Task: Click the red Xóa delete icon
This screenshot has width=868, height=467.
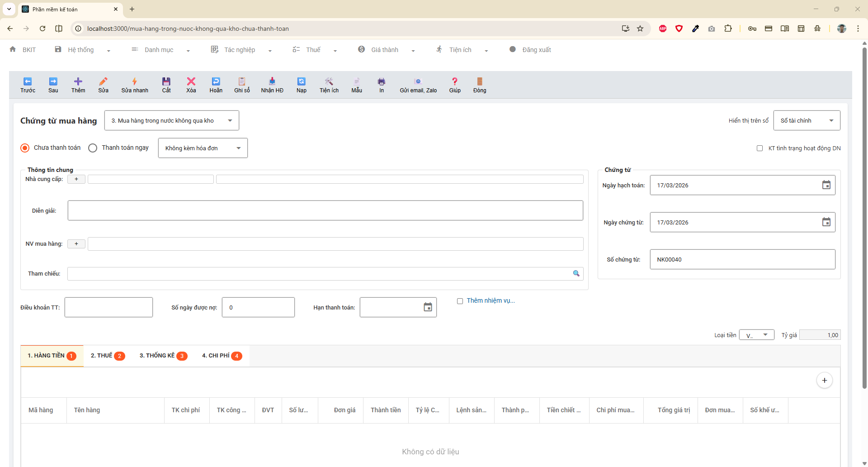Action: point(191,82)
